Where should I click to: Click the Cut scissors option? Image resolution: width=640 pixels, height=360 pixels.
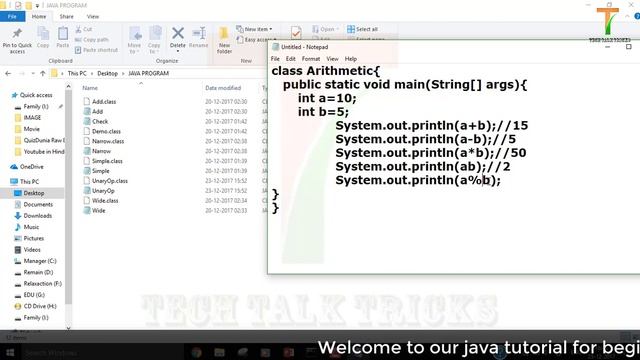[83, 29]
